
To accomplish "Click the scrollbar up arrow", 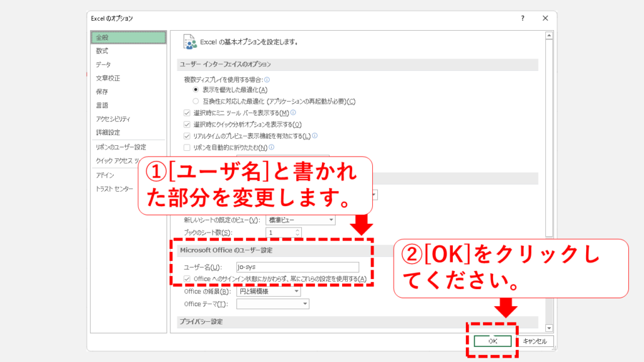I will (549, 36).
